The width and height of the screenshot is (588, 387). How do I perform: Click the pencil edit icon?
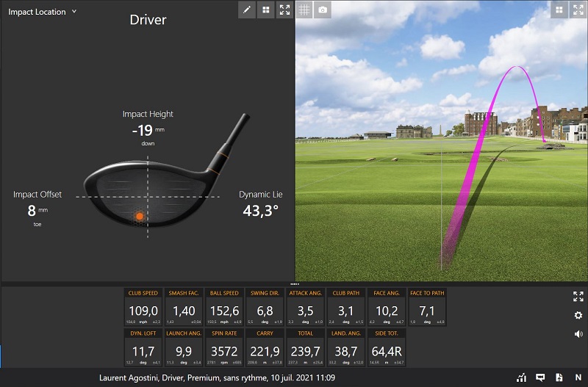pos(247,10)
